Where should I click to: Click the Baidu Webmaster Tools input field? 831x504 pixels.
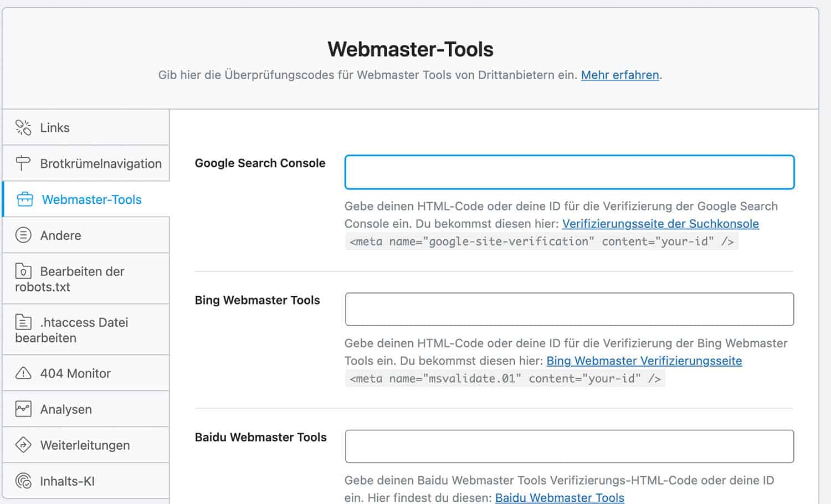pos(570,446)
